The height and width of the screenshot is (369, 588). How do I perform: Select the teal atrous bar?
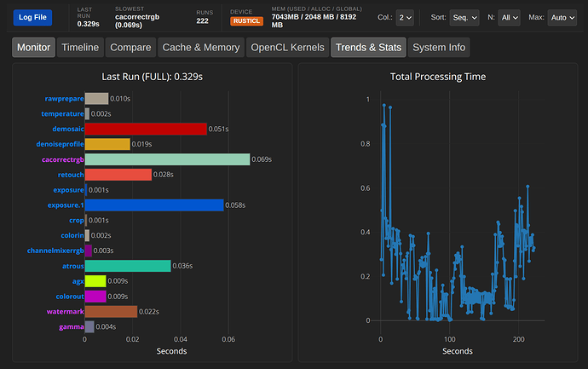coord(127,266)
